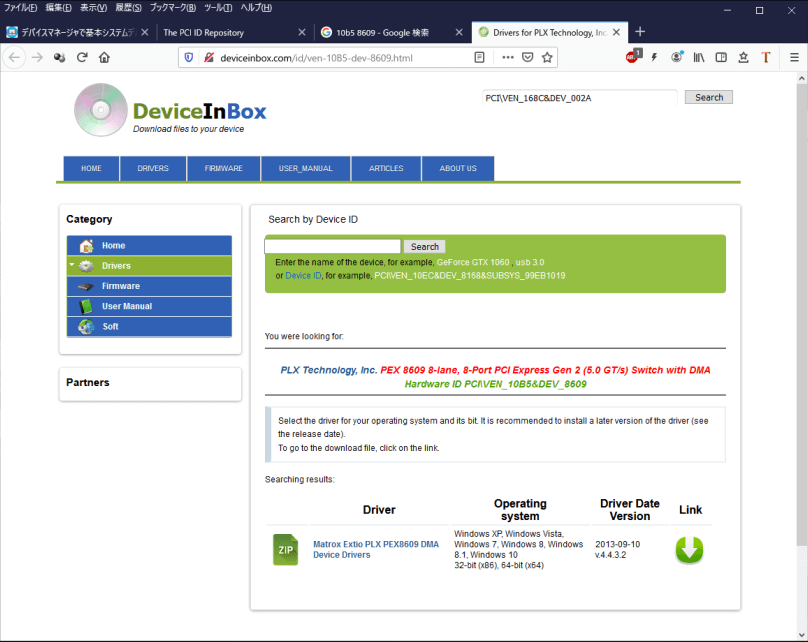This screenshot has width=808, height=642.
Task: Follow the PCI\VEN_10EC&DEV_8168 example link
Action: tap(469, 276)
